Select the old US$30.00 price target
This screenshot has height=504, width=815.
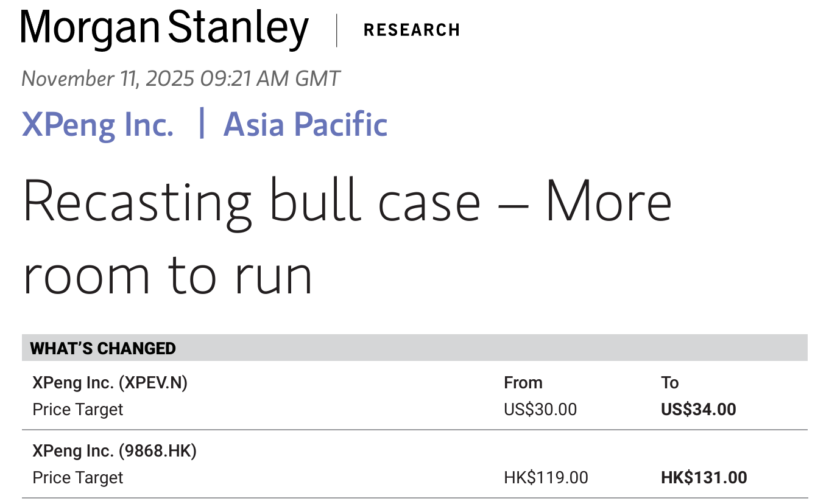[x=540, y=409]
